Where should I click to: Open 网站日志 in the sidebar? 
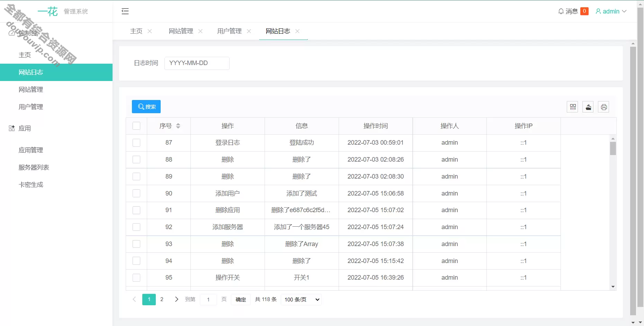[56, 72]
